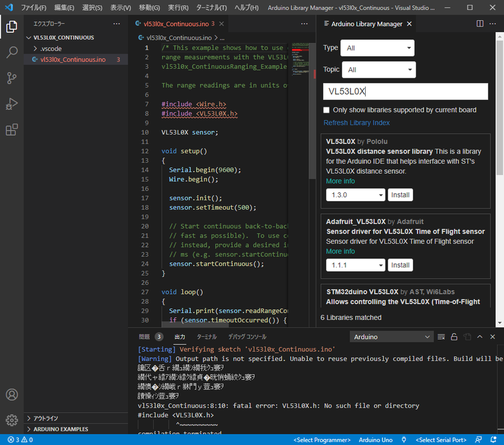The image size is (504, 445).
Task: Close the Arduino Library Manager tab
Action: [x=409, y=24]
